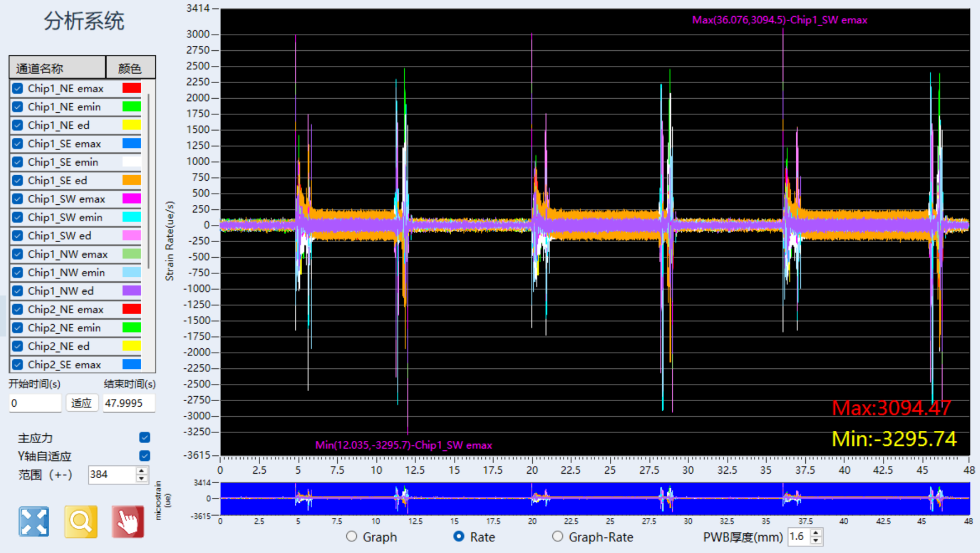Increase PWB厚度 with the up arrow
The image size is (980, 553).
click(816, 533)
